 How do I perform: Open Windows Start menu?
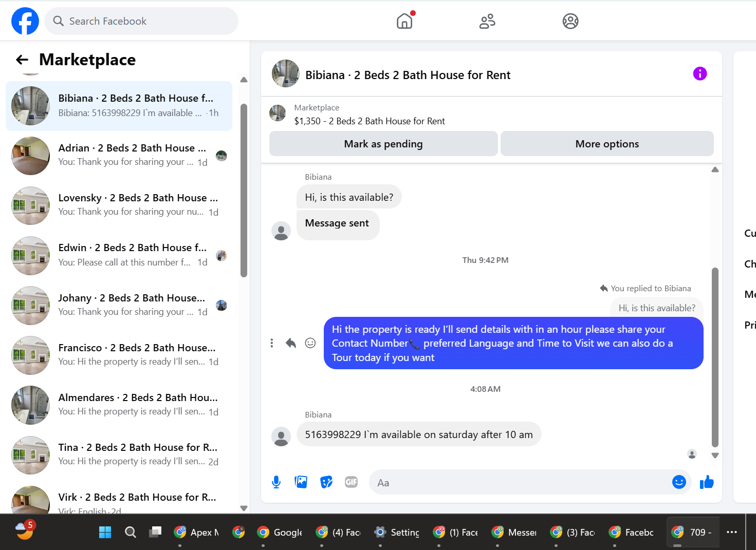coord(105,533)
